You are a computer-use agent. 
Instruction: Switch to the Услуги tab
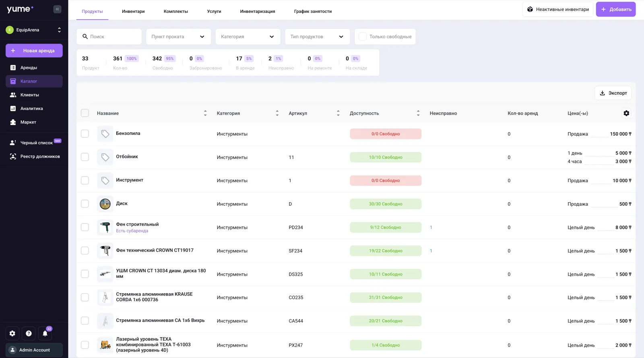pos(214,11)
